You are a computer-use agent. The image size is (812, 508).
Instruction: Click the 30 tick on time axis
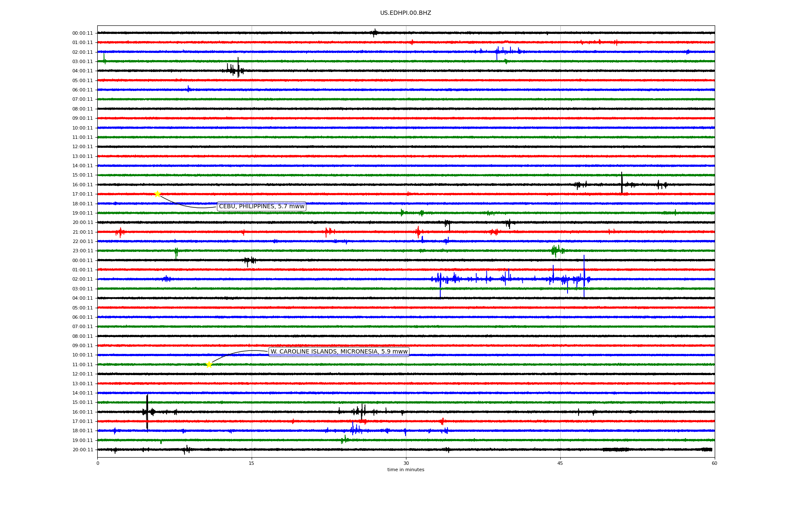coord(406,463)
